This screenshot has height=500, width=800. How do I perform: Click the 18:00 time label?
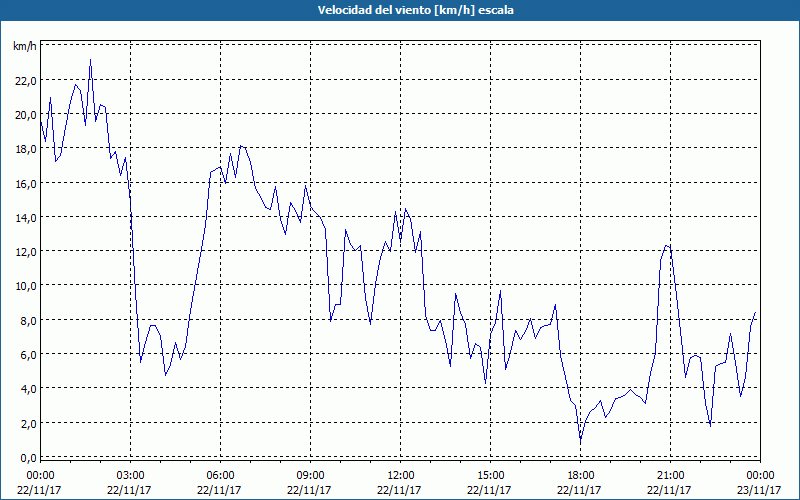(x=580, y=476)
